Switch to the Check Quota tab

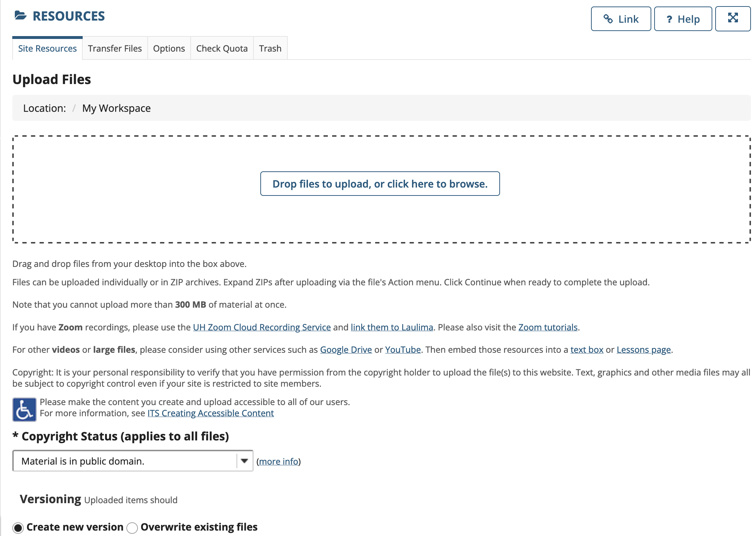pyautogui.click(x=222, y=48)
